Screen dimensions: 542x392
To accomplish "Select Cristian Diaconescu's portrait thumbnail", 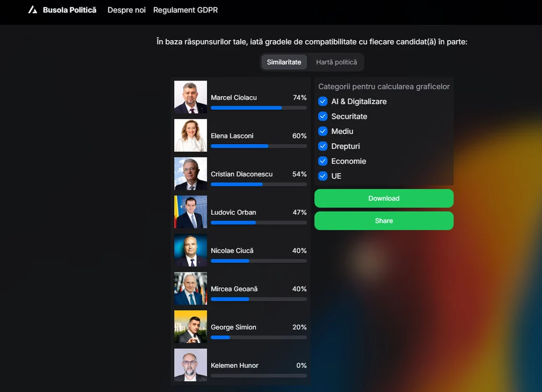I will tap(190, 174).
